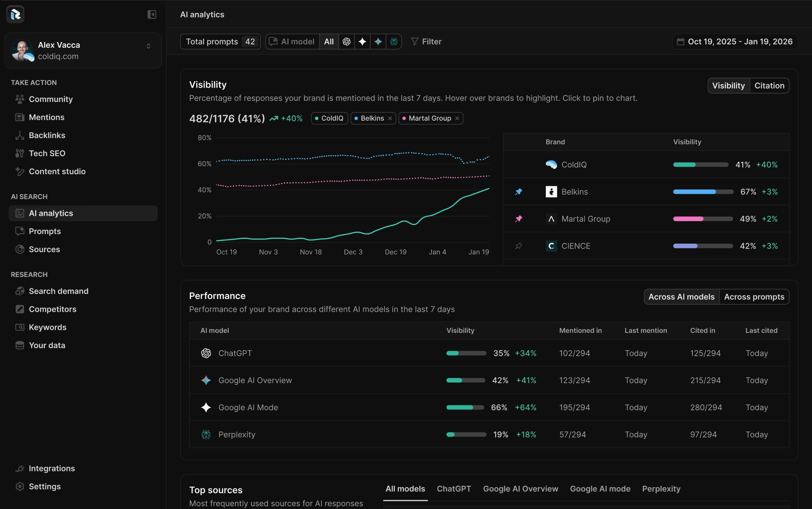The image size is (812, 509).
Task: Select Perplexity tab in Top sources
Action: [x=661, y=489]
